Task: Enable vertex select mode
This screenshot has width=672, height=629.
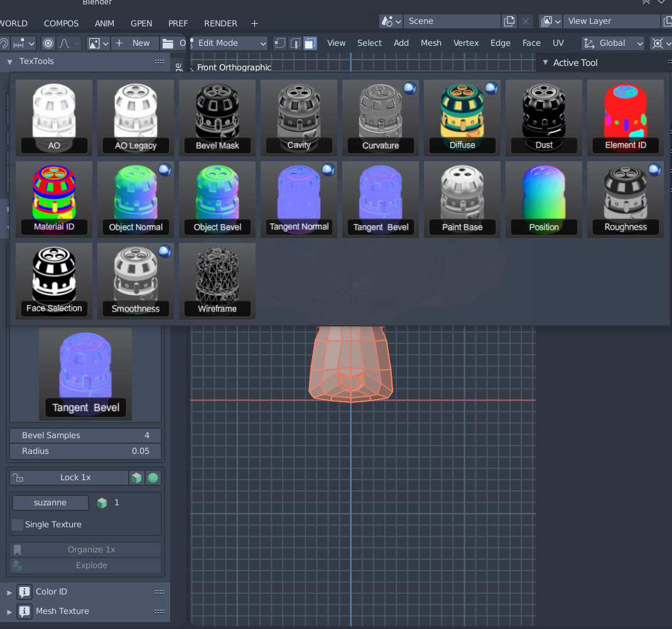Action: pos(279,43)
